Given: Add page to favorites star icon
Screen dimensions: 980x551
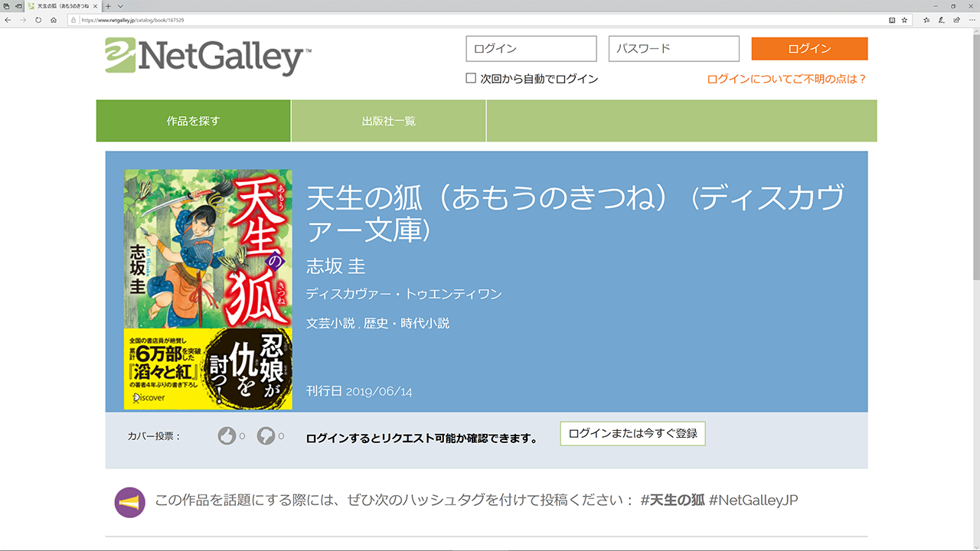Looking at the screenshot, I should coord(904,20).
